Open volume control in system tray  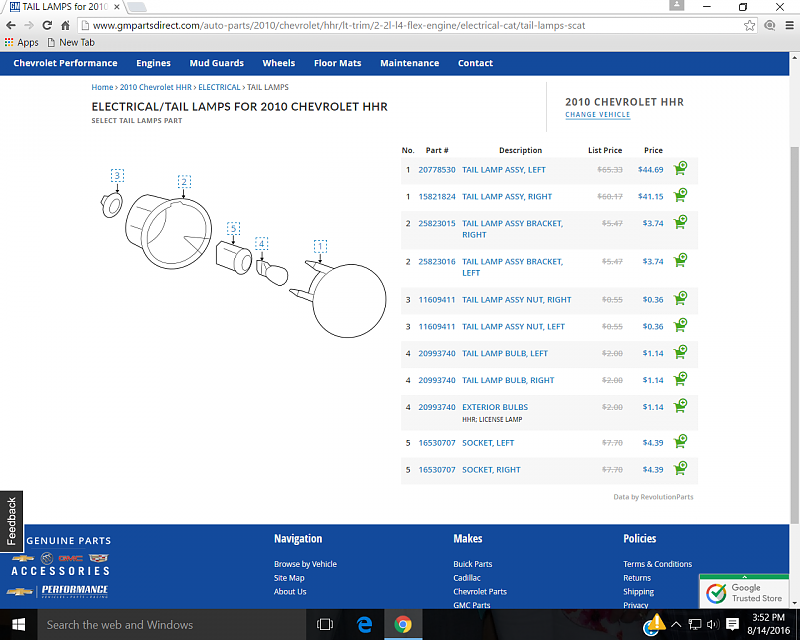point(713,624)
